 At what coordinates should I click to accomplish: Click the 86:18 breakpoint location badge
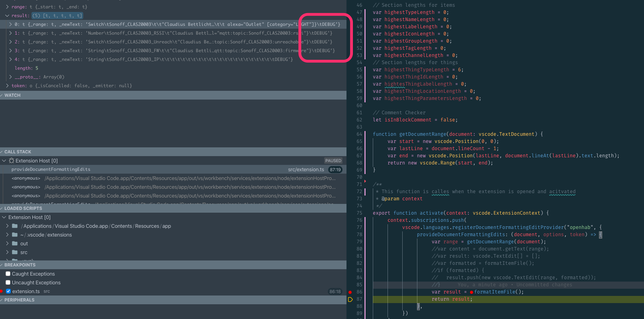click(x=335, y=292)
